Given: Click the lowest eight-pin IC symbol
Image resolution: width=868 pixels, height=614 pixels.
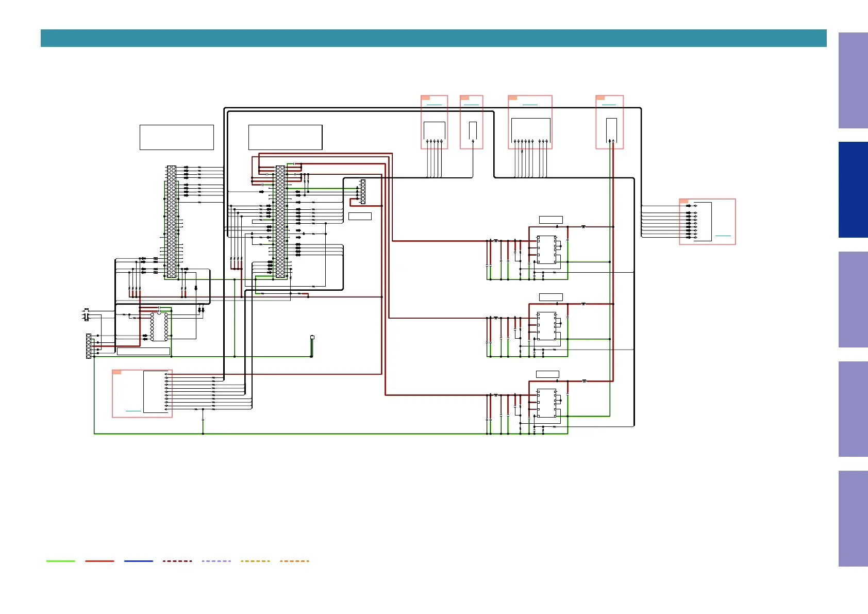Looking at the screenshot, I should pos(546,403).
